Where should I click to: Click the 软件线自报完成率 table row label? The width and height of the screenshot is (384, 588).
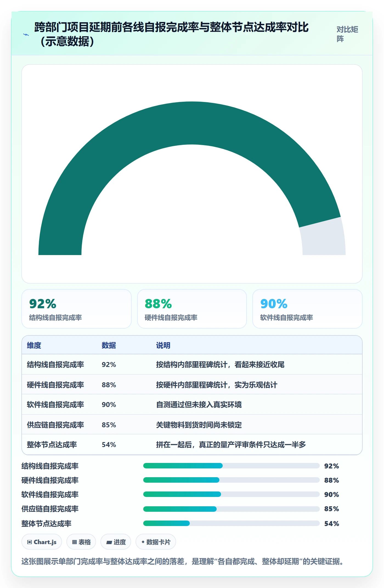[55, 405]
